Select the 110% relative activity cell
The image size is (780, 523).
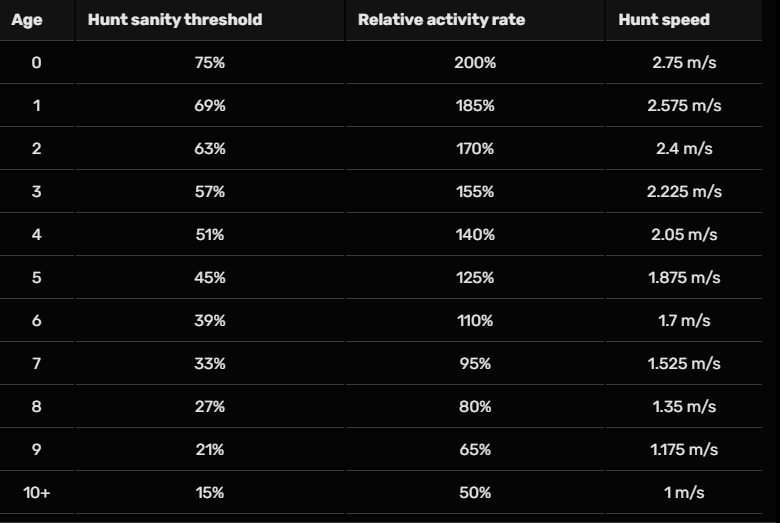point(475,321)
